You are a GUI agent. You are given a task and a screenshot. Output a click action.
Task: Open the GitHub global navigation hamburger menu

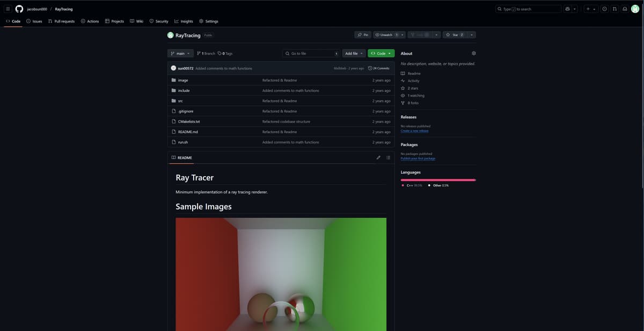8,9
